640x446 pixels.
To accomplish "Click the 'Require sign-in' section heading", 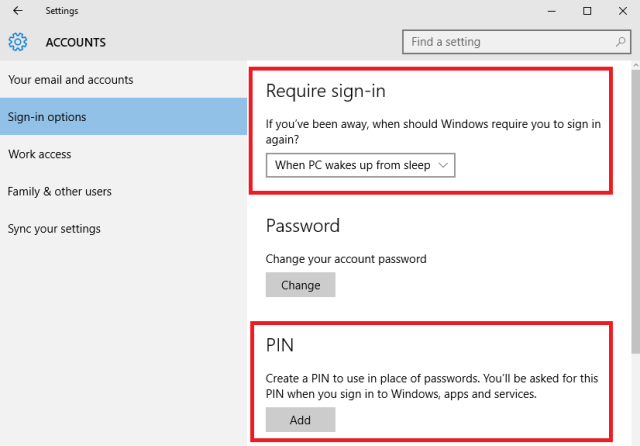I will point(325,91).
